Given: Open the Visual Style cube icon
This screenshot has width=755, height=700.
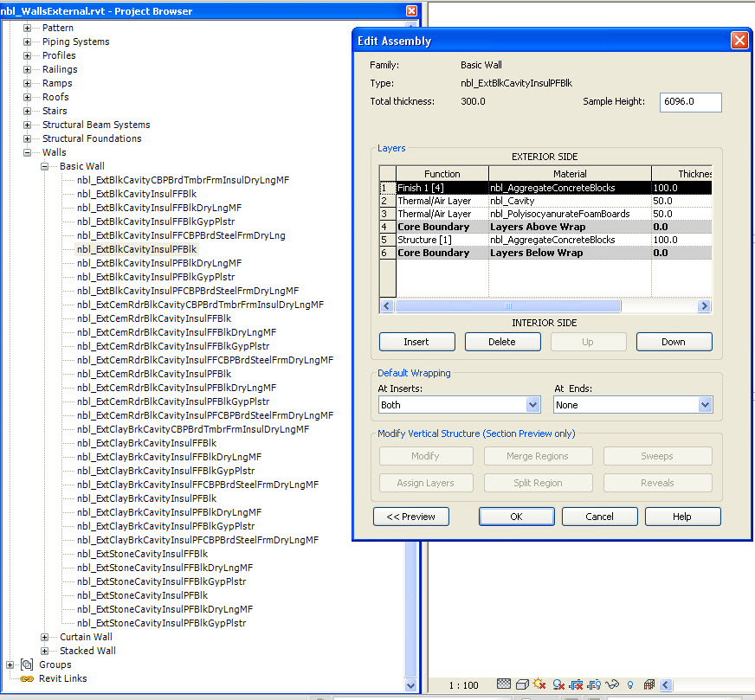Looking at the screenshot, I should pyautogui.click(x=522, y=684).
